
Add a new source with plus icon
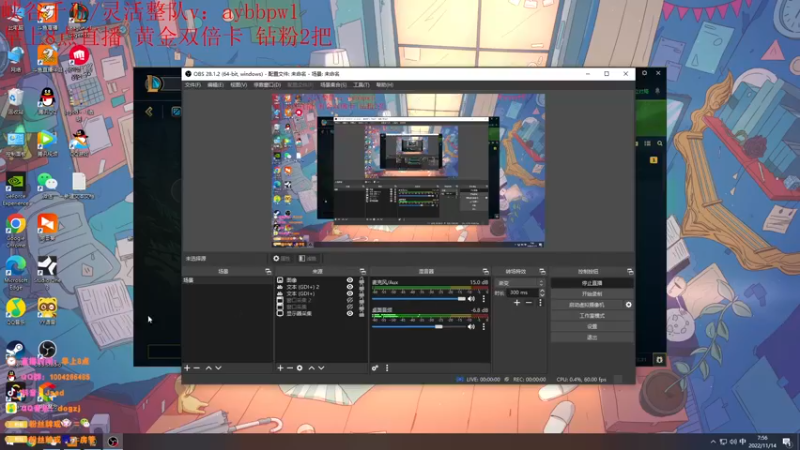coord(280,368)
